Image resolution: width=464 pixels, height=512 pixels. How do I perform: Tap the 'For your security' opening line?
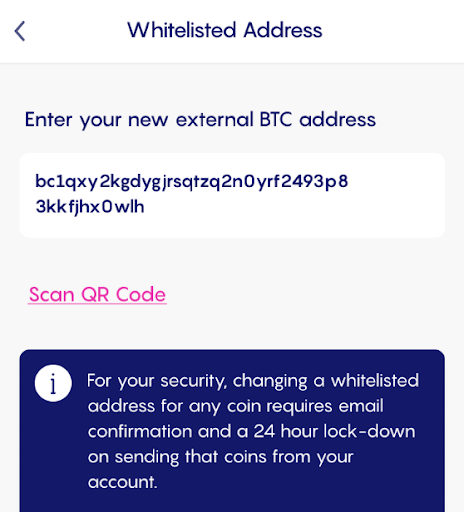tap(253, 381)
